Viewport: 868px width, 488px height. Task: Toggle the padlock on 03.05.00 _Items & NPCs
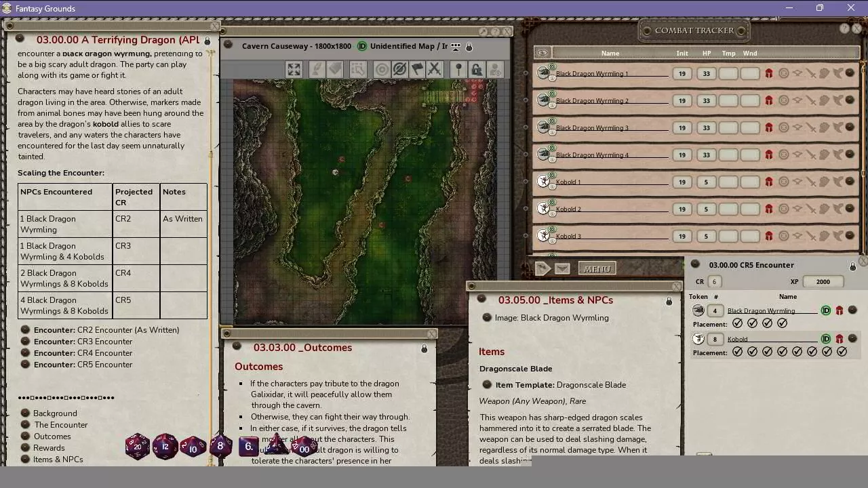coord(669,301)
